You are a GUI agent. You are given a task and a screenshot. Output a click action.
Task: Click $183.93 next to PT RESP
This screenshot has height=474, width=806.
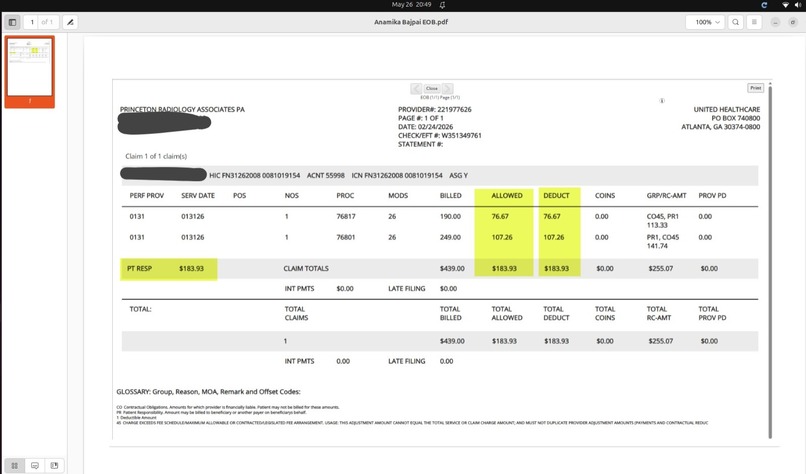click(x=191, y=268)
